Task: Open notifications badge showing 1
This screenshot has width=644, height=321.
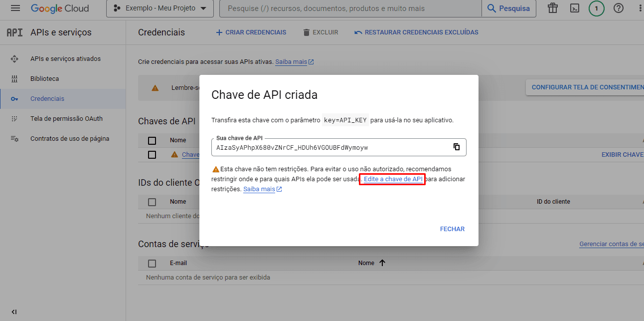Action: point(596,8)
